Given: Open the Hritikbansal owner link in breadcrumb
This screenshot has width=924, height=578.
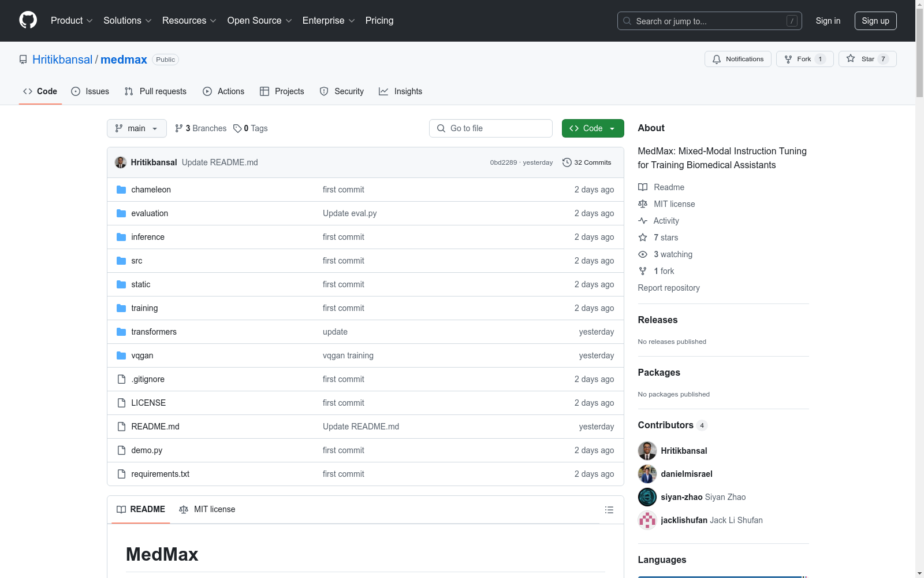Looking at the screenshot, I should pos(62,60).
